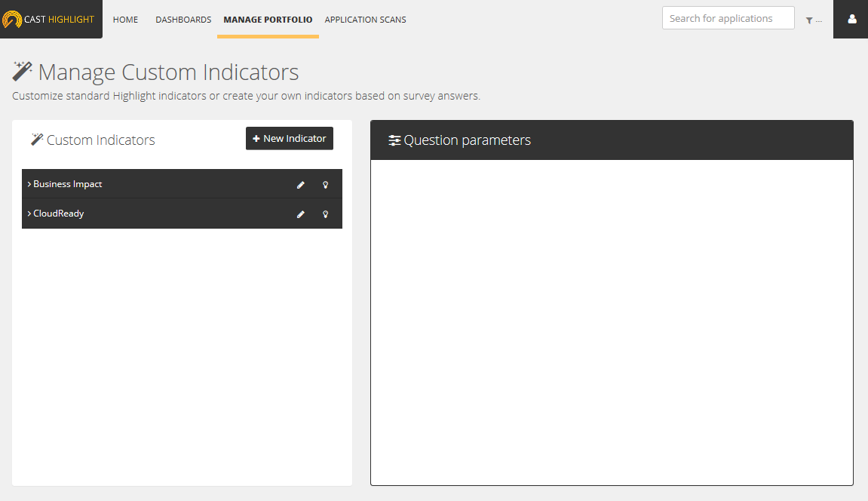Viewport: 868px width, 501px height.
Task: Go to the Home menu
Action: [125, 20]
